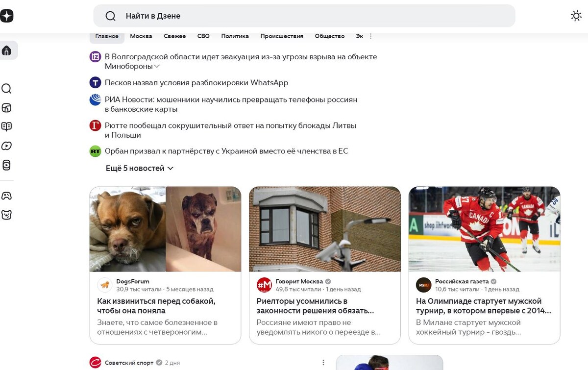Select the СВО tab
This screenshot has width=588, height=370.
pos(203,36)
